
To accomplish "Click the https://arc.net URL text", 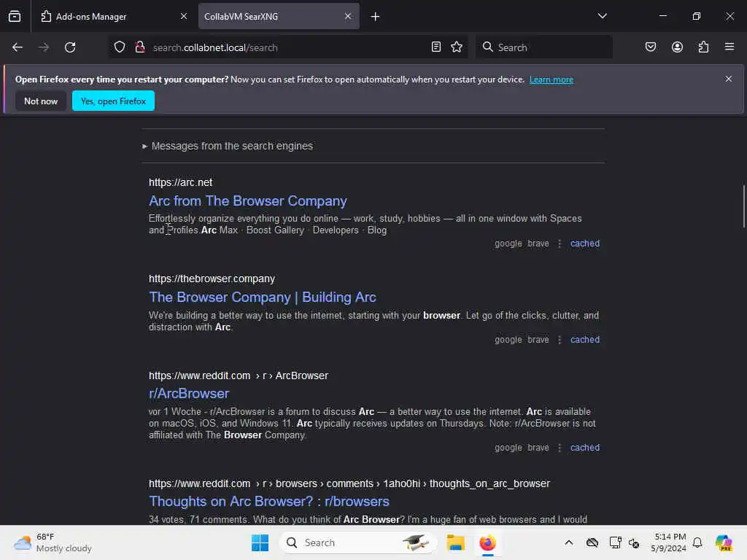I will [181, 182].
